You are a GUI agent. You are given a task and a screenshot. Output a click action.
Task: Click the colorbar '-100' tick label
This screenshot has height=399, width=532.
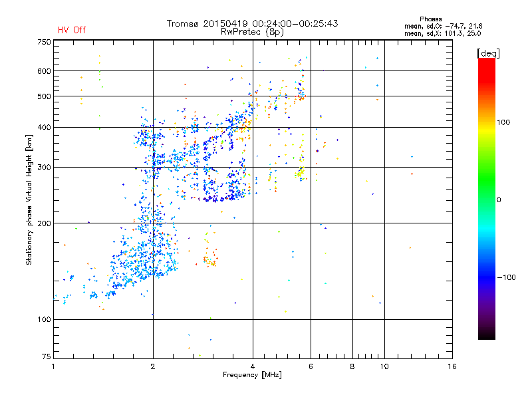tap(506, 277)
